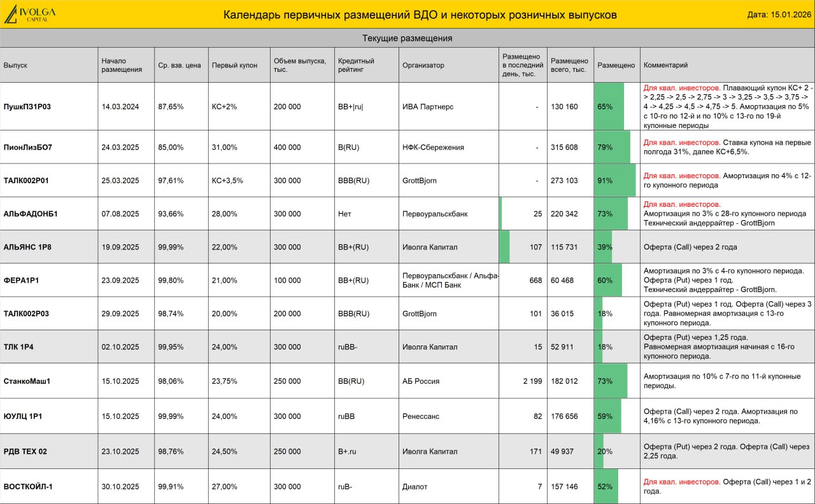Click the average price 87,65%
The height and width of the screenshot is (504, 815).
(x=171, y=107)
